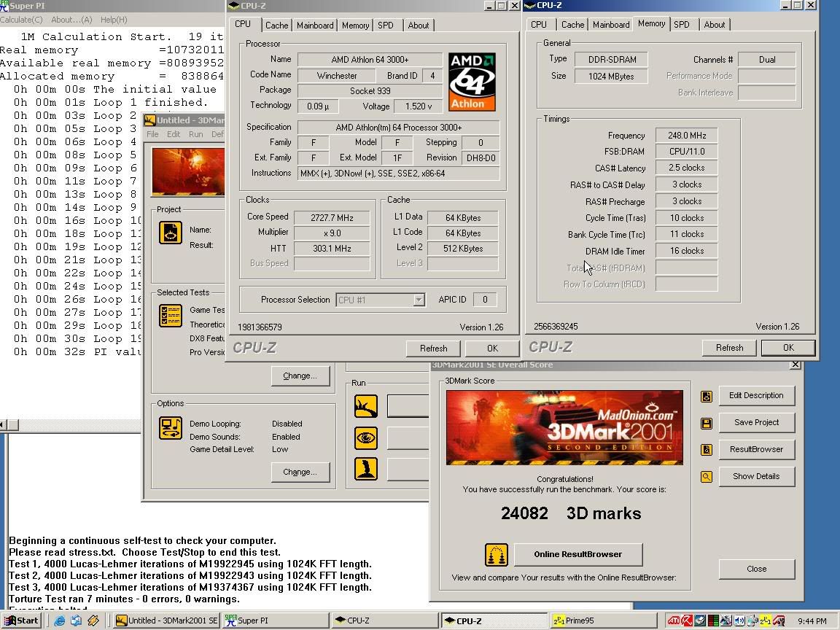The image size is (840, 630).
Task: Click the magnifier Show Details icon
Action: (x=706, y=477)
